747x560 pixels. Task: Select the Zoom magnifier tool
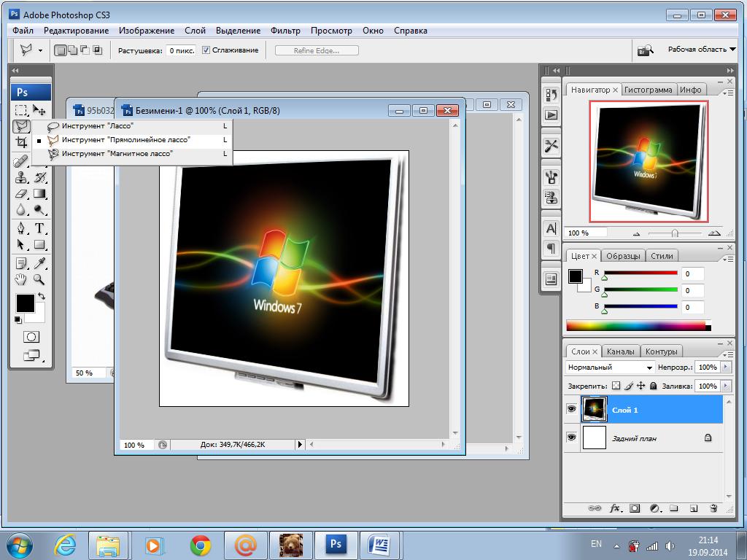(40, 279)
